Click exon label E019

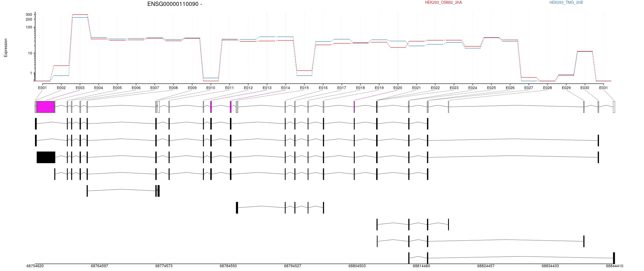tap(379, 88)
